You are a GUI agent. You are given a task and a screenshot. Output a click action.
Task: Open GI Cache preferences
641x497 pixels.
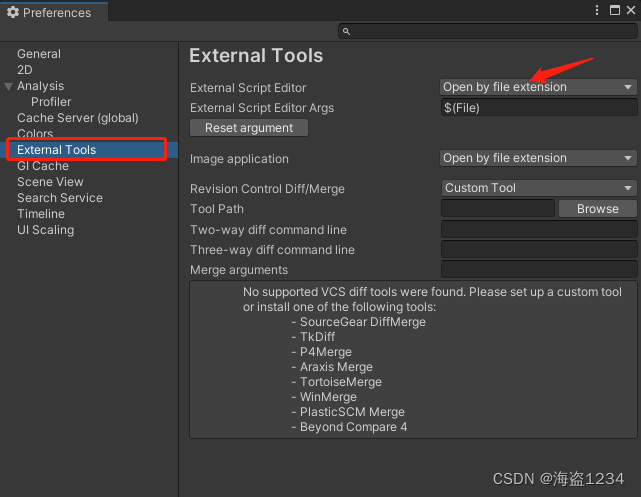pyautogui.click(x=43, y=166)
